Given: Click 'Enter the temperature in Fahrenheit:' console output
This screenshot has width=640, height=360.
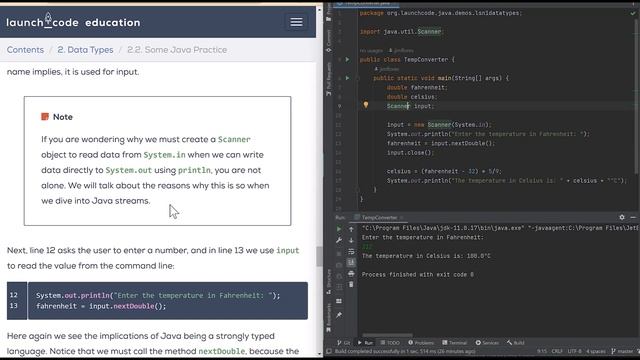Looking at the screenshot, I should (422, 237).
